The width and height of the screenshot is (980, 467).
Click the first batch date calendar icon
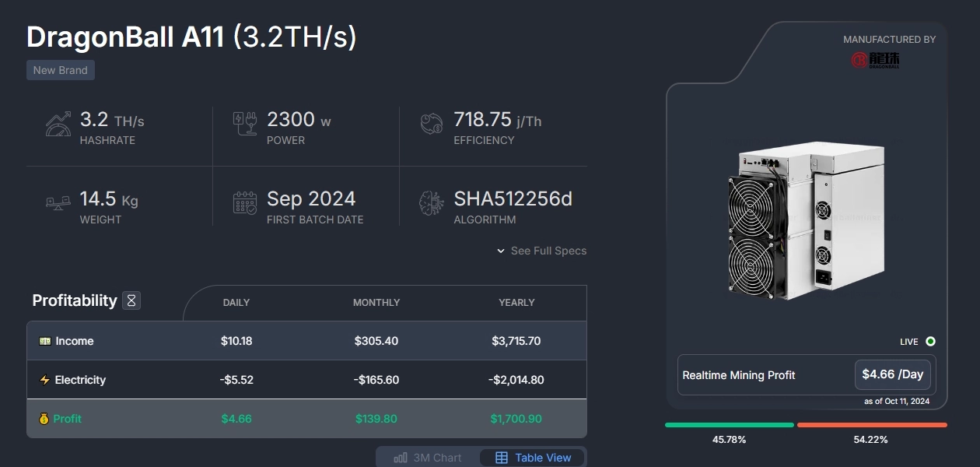tap(245, 203)
